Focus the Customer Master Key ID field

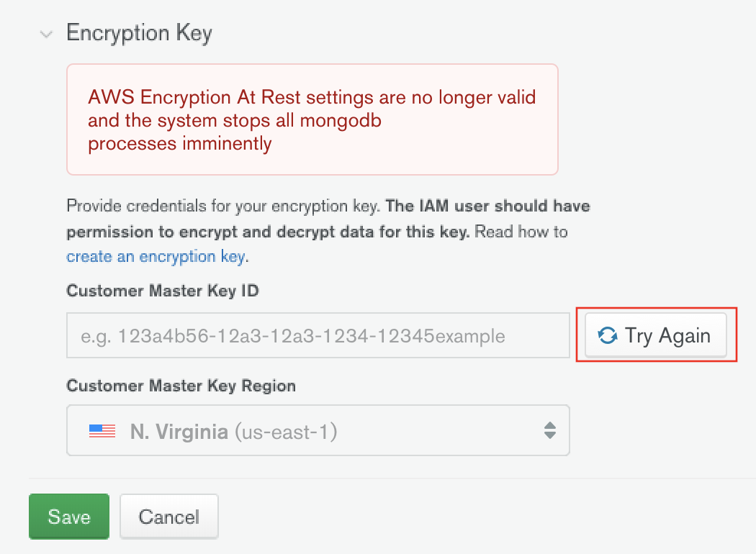pyautogui.click(x=317, y=335)
